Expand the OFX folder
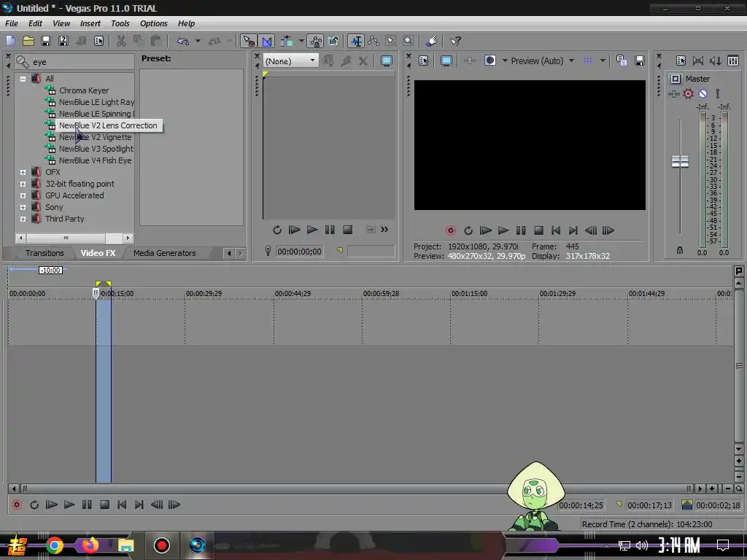 pyautogui.click(x=23, y=172)
